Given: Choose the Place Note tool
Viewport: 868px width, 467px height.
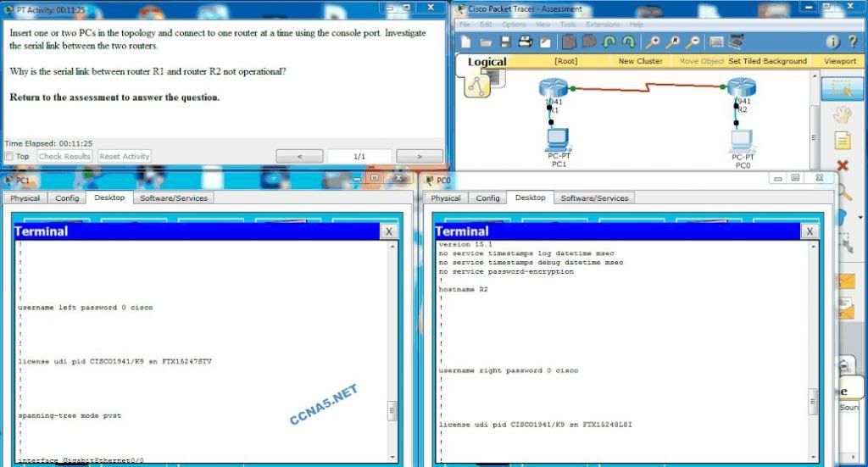Looking at the screenshot, I should [x=842, y=141].
